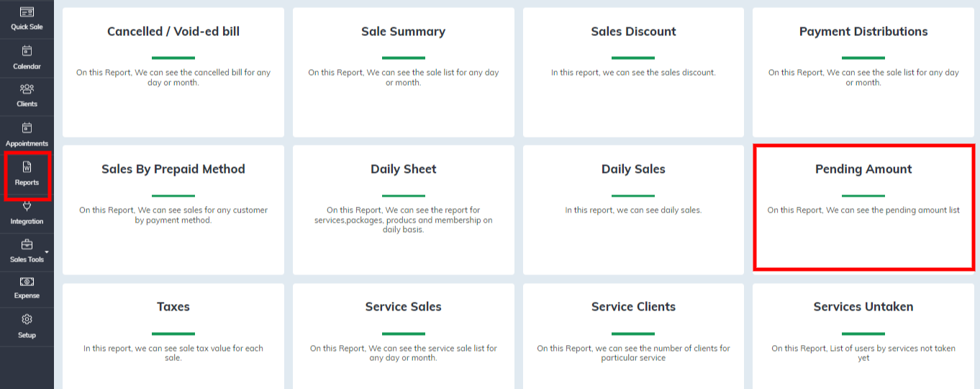This screenshot has height=389, width=980.
Task: Open the Payment Distributions report
Action: (x=863, y=72)
